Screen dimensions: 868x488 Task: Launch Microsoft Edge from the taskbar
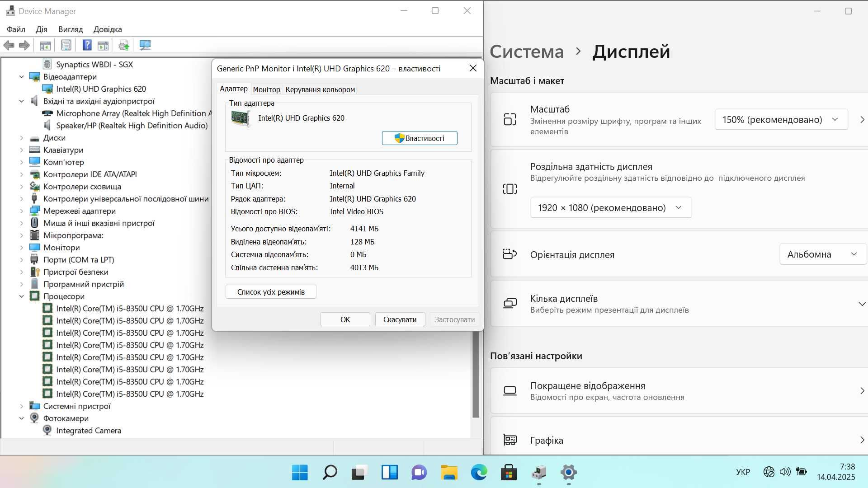[479, 473]
